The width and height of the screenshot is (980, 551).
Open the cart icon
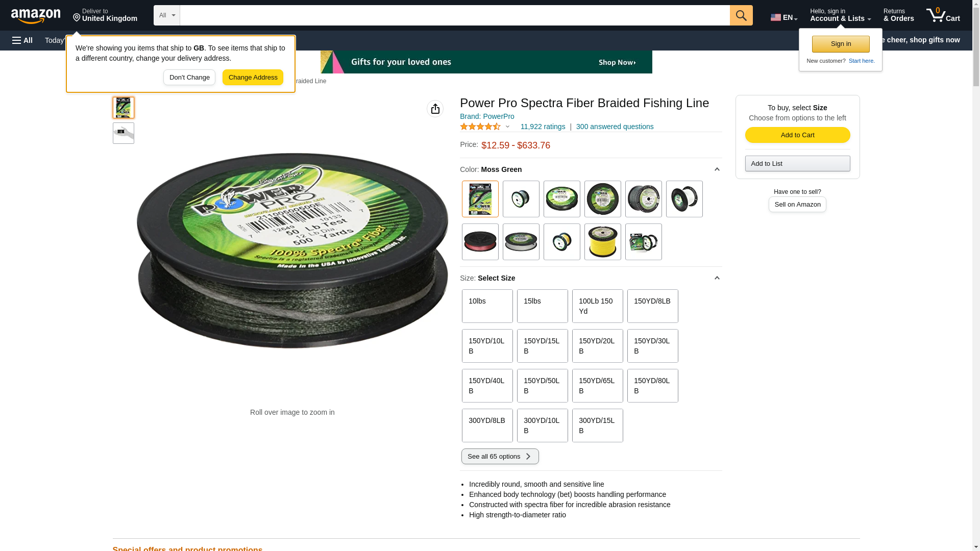pyautogui.click(x=943, y=15)
